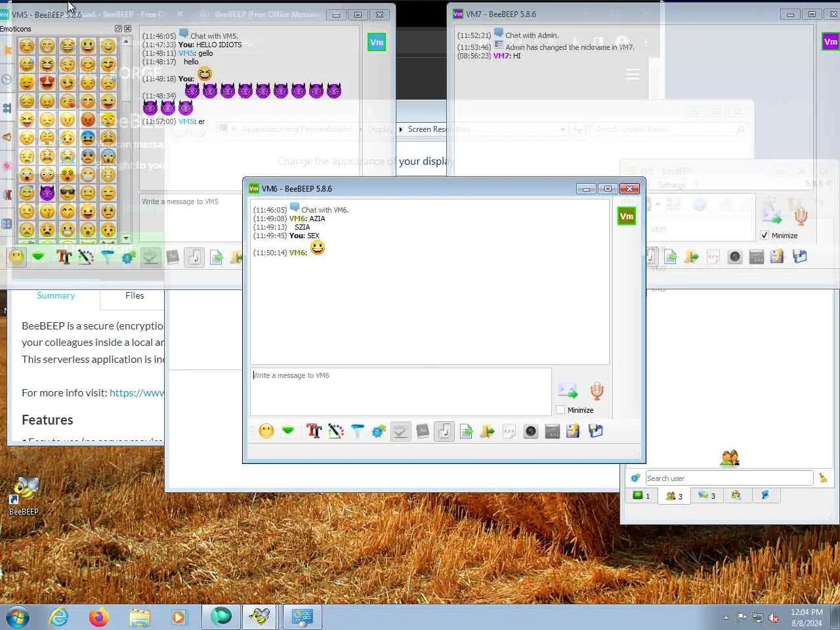The width and height of the screenshot is (840, 630).
Task: Toggle word completer icon in VM6 toolbar
Action: (x=423, y=431)
